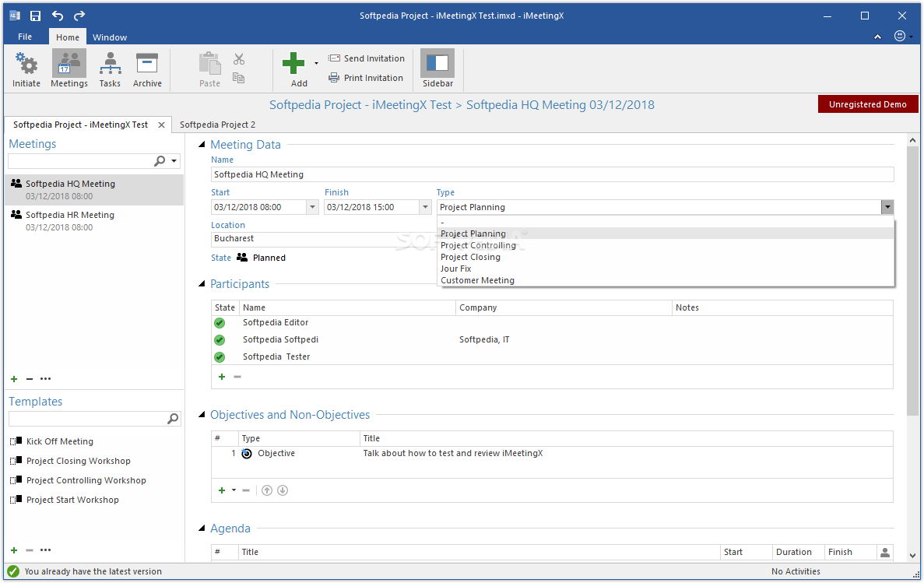Viewport: 924px width, 583px height.
Task: Collapse the Agenda section
Action: (202, 529)
